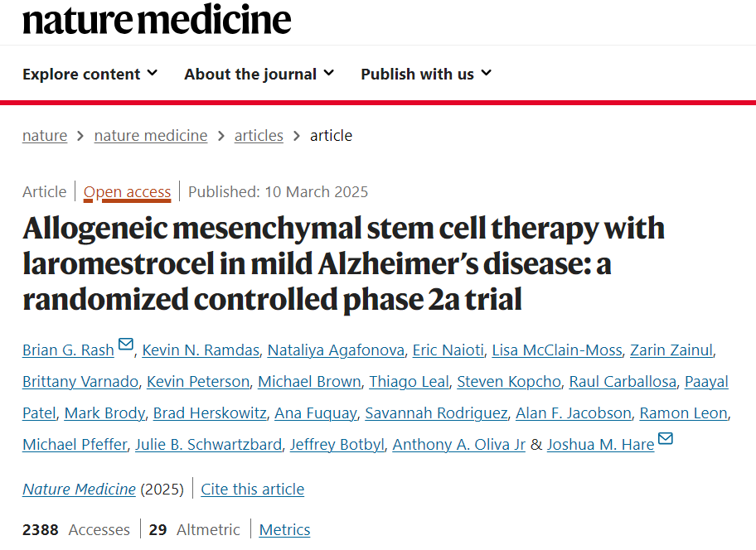The height and width of the screenshot is (550, 756).
Task: View article Metrics link
Action: pyautogui.click(x=284, y=529)
